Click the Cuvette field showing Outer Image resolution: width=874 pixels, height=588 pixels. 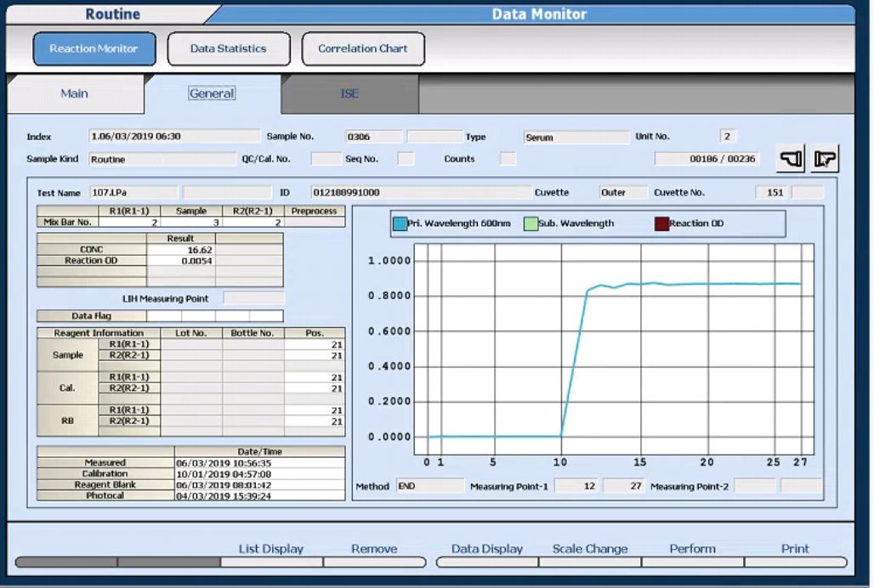[x=622, y=193]
